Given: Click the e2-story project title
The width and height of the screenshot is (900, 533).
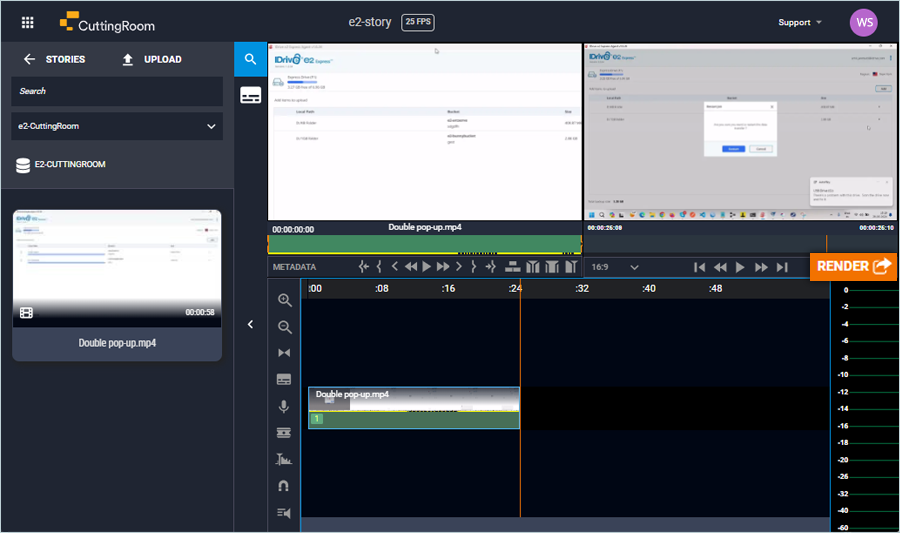Looking at the screenshot, I should 370,22.
